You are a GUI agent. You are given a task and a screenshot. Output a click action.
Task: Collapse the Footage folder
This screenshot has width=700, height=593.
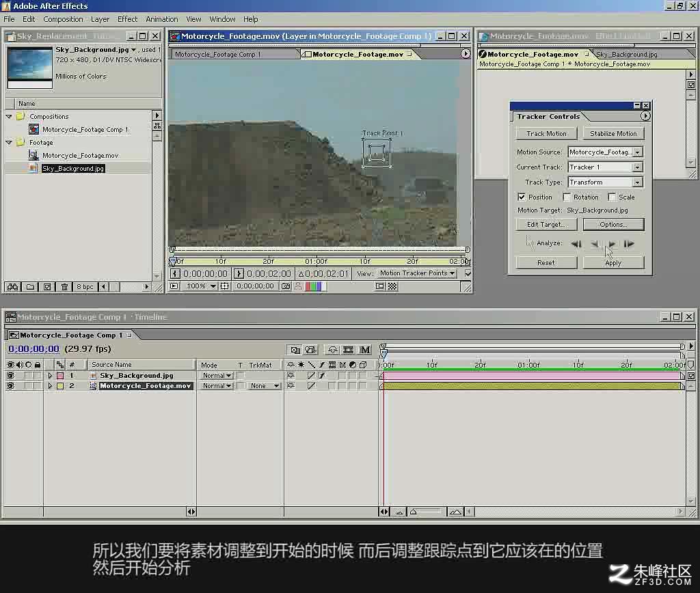(x=8, y=142)
